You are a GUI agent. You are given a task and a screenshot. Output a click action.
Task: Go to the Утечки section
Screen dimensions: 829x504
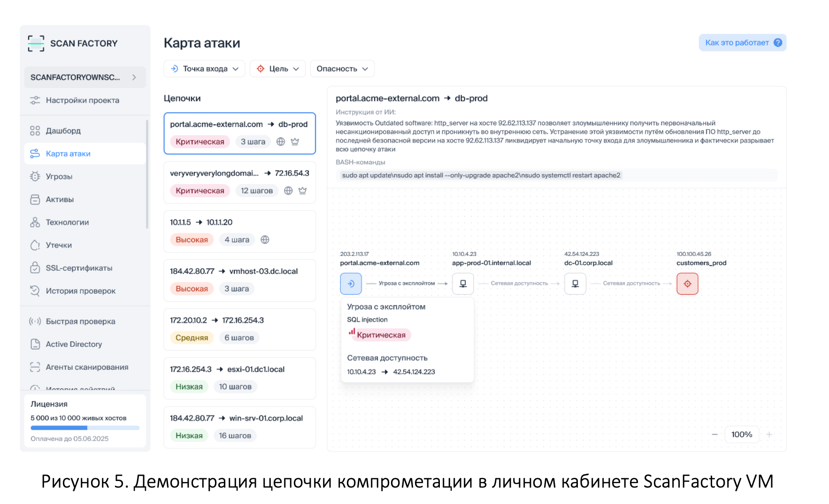[x=85, y=245]
